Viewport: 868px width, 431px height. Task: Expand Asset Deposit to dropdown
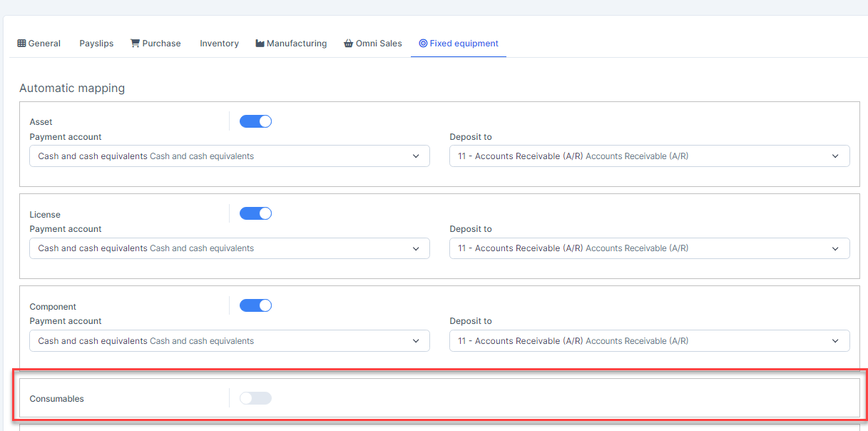click(649, 156)
